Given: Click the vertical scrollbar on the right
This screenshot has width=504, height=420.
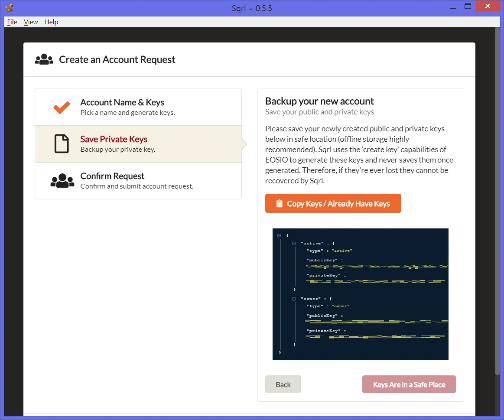Looking at the screenshot, I should [x=497, y=201].
